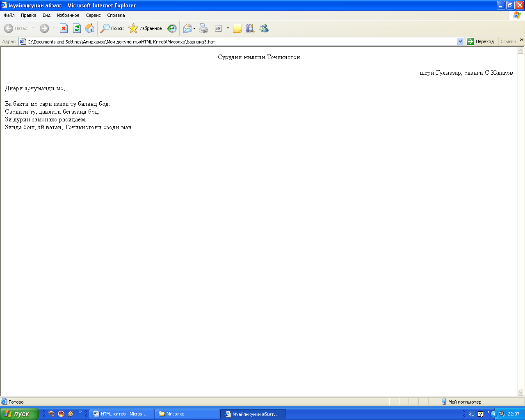Open the Избранное menu in menu bar

click(68, 15)
